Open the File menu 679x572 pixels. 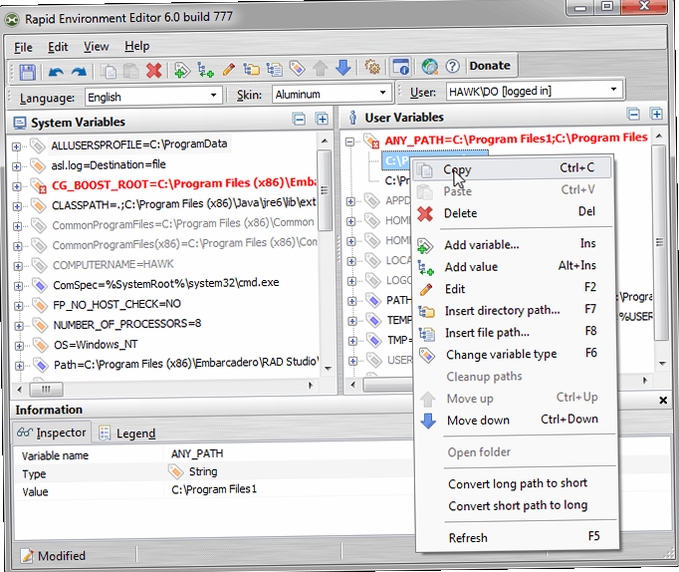pos(23,47)
